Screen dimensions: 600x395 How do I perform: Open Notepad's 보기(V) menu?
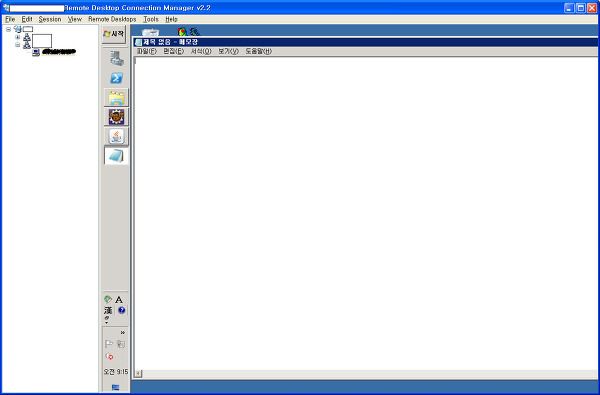click(228, 51)
